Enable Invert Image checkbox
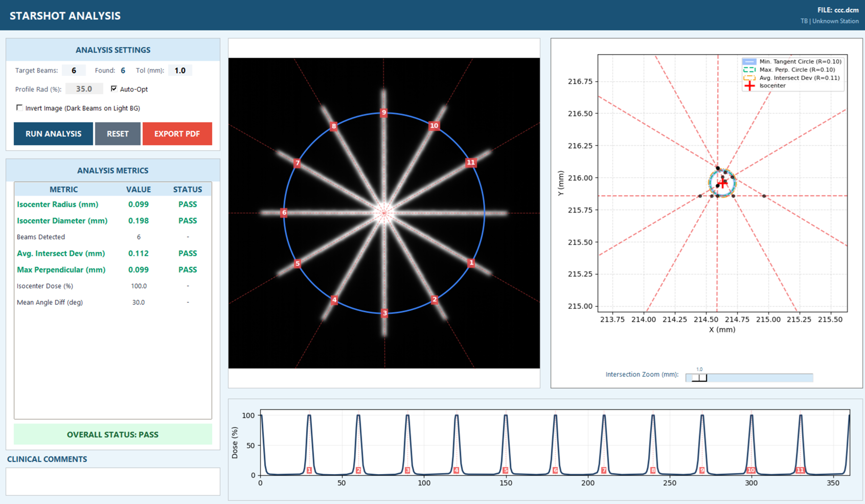 (x=19, y=108)
